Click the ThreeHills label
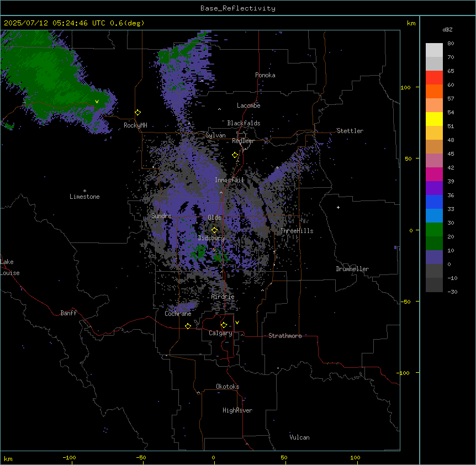 pos(297,231)
